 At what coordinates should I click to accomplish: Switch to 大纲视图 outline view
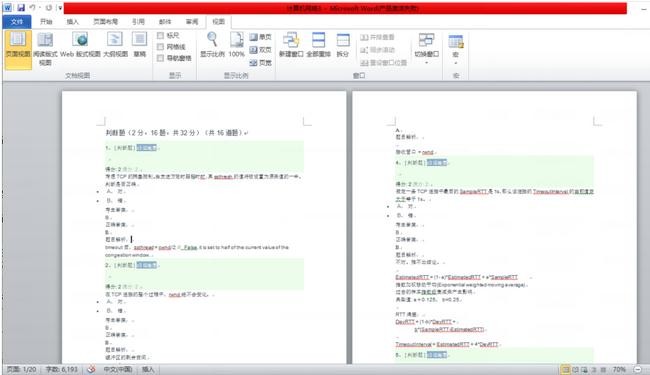click(x=115, y=45)
